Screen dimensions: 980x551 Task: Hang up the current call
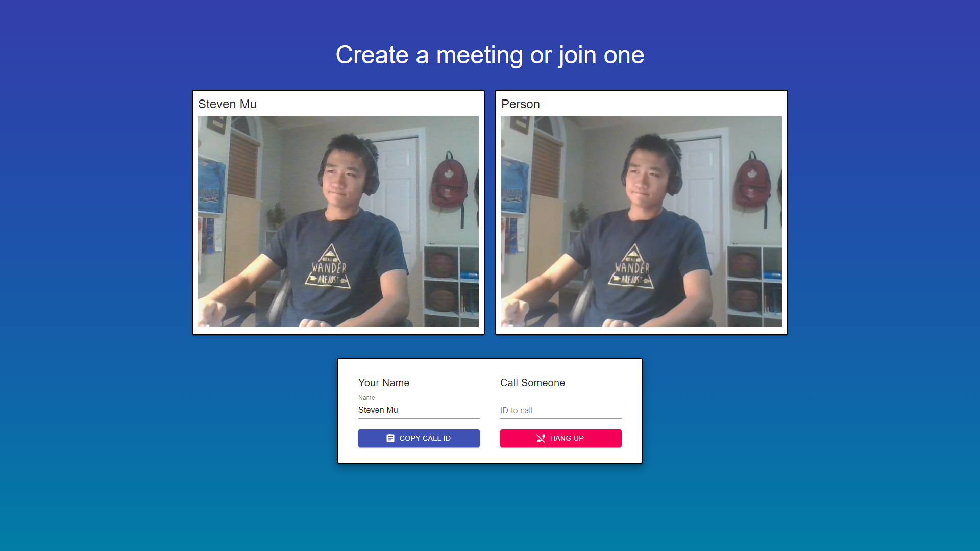(561, 438)
